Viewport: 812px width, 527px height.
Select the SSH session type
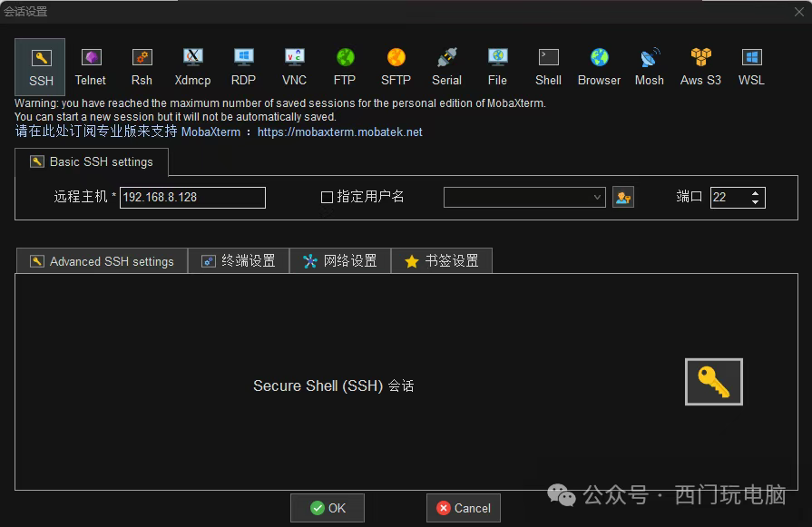pos(41,67)
